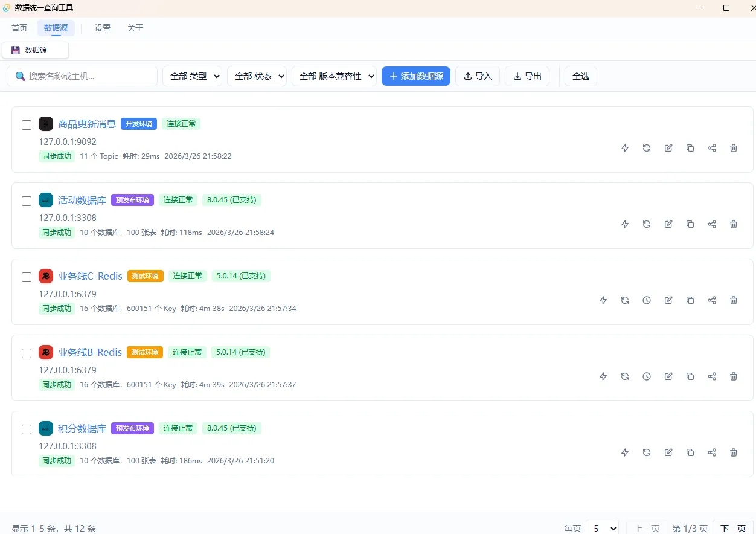Resync 活动数据库 using the refresh icon
This screenshot has height=534, width=756.
pyautogui.click(x=647, y=224)
